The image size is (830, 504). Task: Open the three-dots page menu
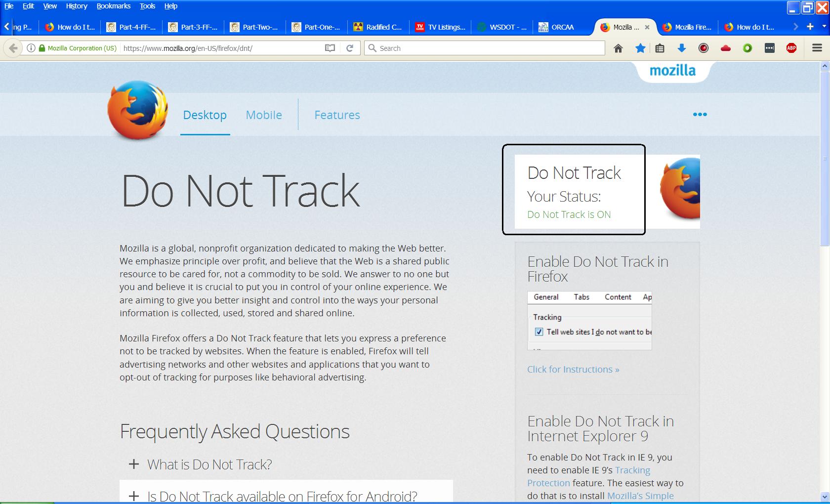pyautogui.click(x=700, y=114)
